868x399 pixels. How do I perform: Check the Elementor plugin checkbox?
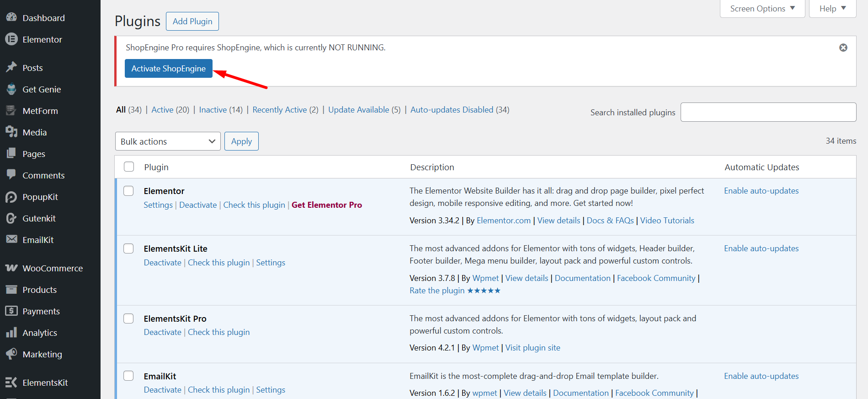(x=128, y=191)
